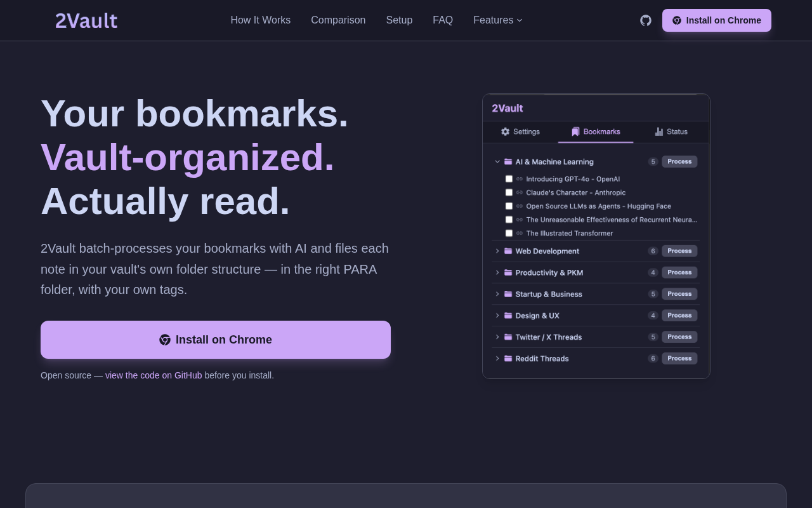Open the Settings gear tab in 2Vault panel
Image resolution: width=812 pixels, height=508 pixels.
[x=520, y=131]
